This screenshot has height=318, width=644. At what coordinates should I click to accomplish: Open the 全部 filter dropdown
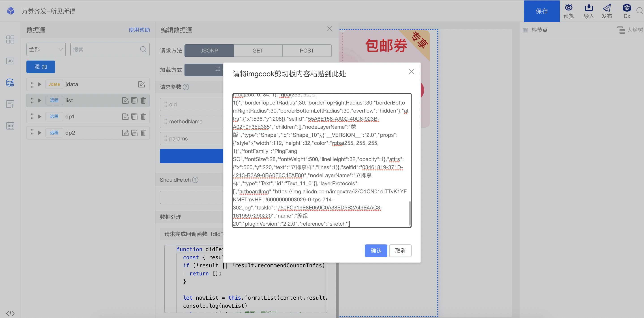[46, 49]
